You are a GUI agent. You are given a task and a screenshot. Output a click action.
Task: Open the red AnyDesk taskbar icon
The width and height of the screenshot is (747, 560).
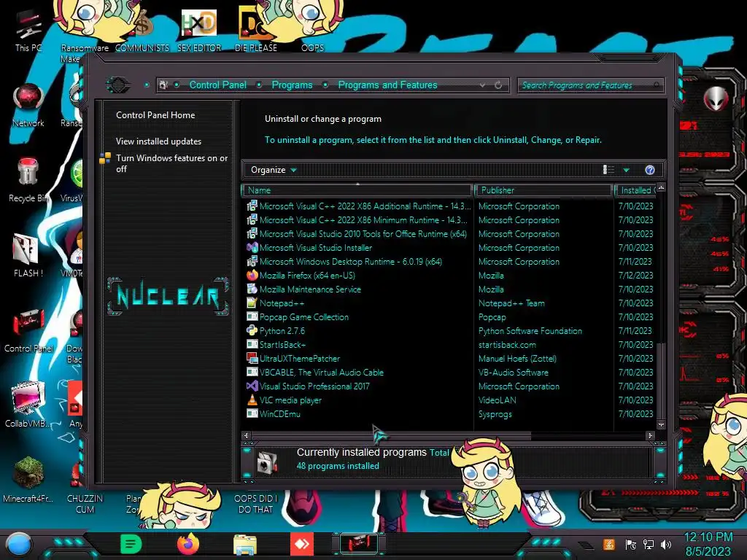[302, 544]
